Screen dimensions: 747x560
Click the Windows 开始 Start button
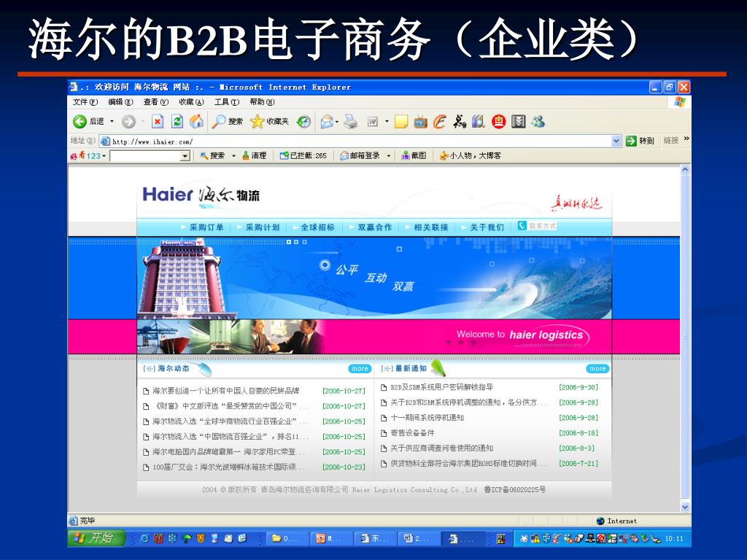click(x=96, y=538)
